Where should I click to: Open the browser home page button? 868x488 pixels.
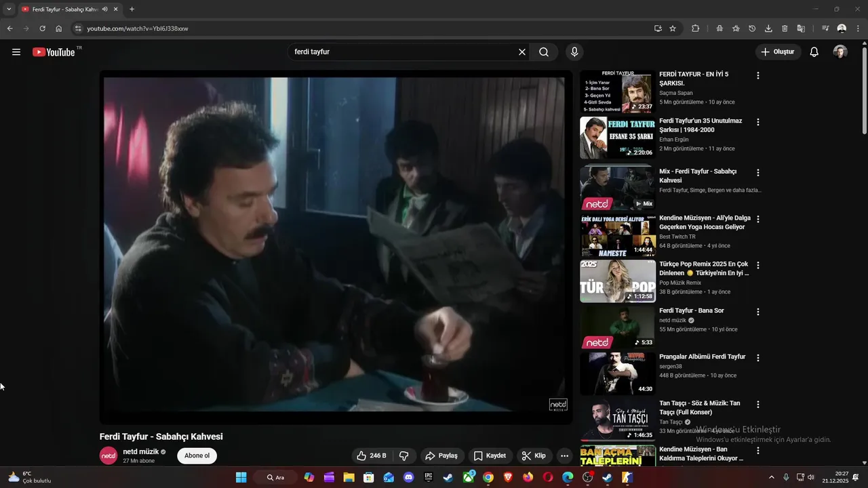tap(59, 28)
